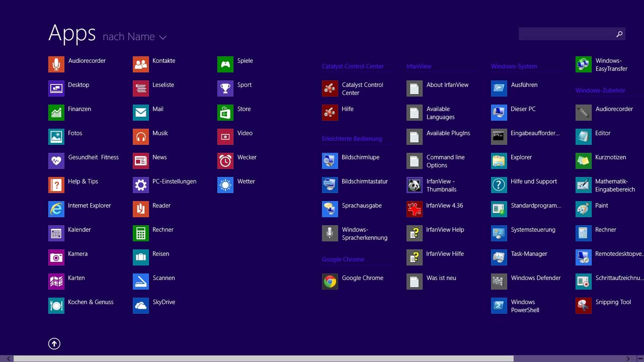Open the Kalender app icon
This screenshot has width=644, height=362.
tap(56, 233)
